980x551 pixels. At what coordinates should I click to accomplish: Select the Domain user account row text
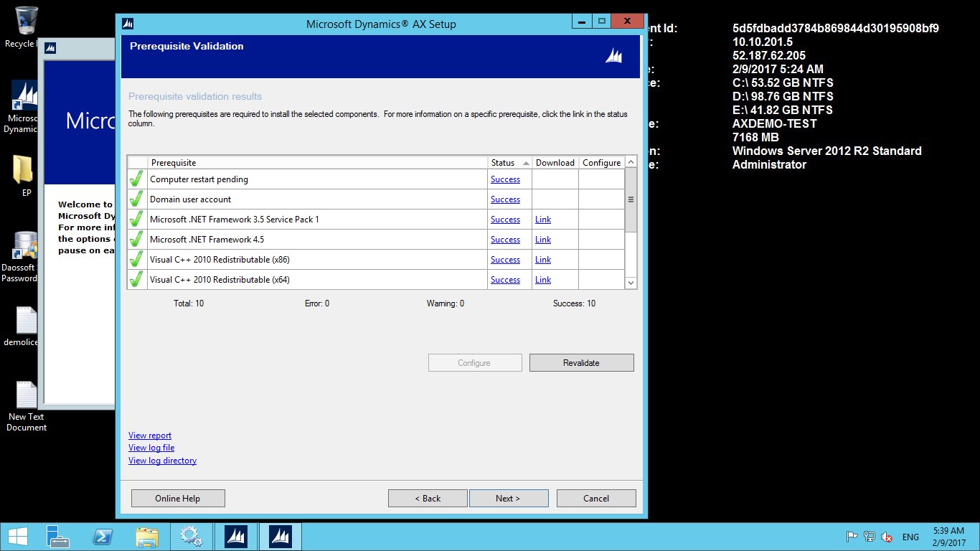(x=190, y=199)
